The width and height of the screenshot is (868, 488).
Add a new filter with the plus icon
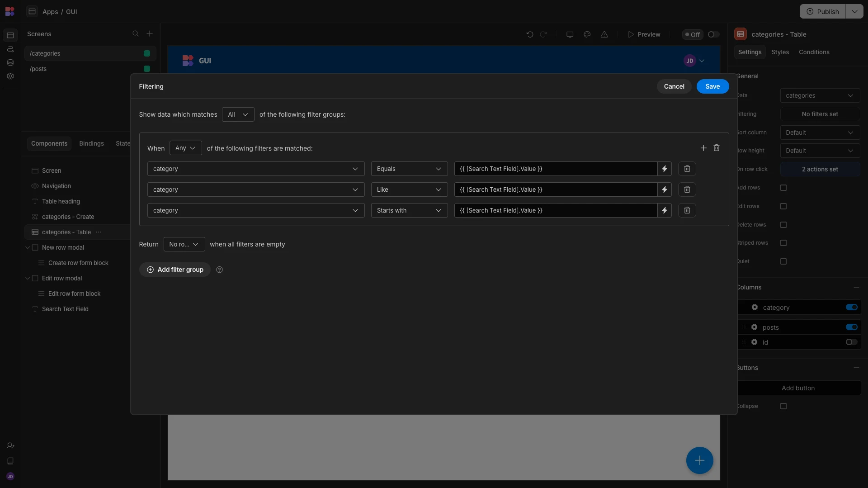(703, 148)
